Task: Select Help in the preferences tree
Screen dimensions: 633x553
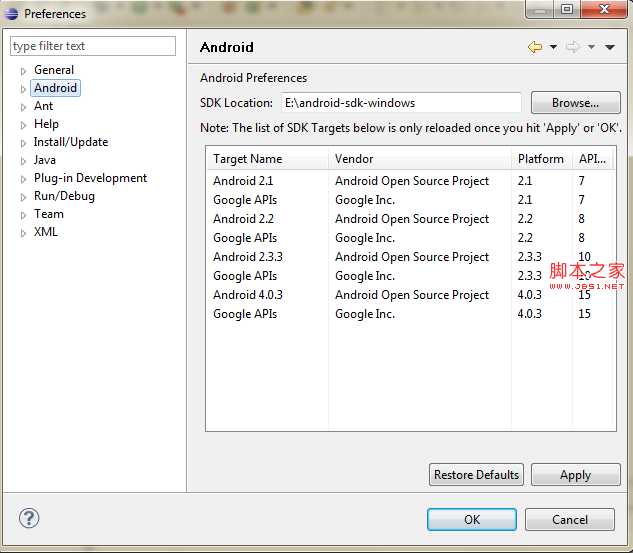Action: pos(46,124)
